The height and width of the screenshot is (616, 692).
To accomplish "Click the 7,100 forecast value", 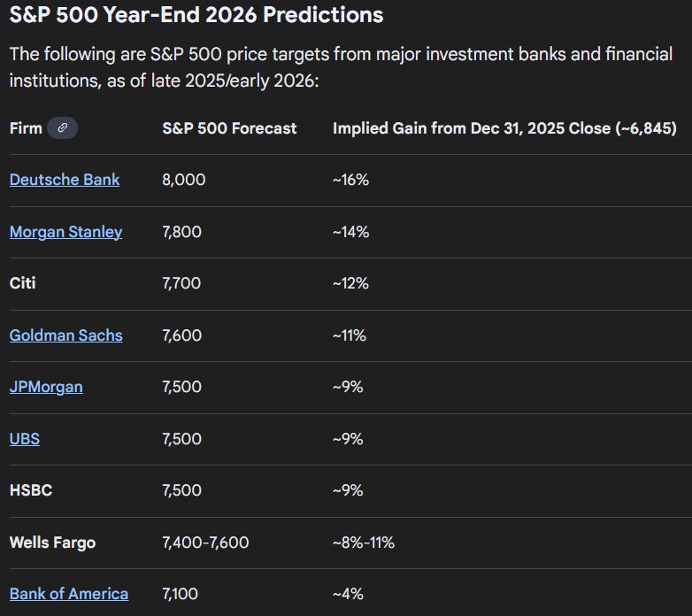I will coord(181,594).
